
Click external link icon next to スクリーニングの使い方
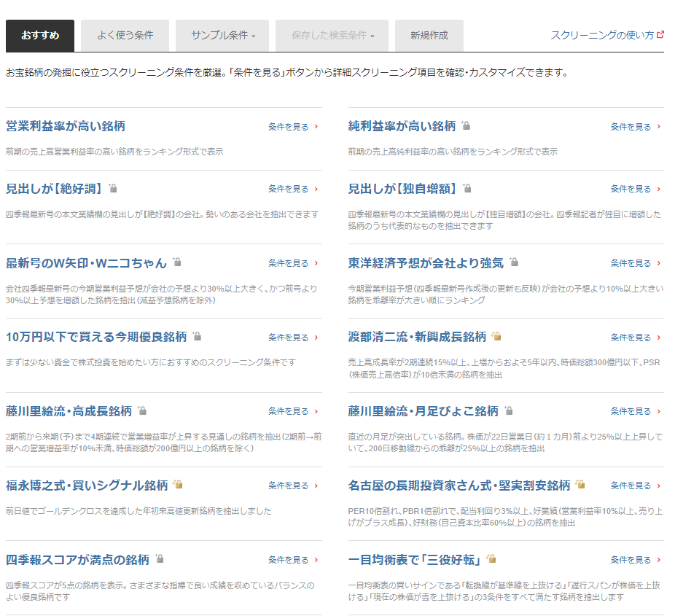[660, 34]
